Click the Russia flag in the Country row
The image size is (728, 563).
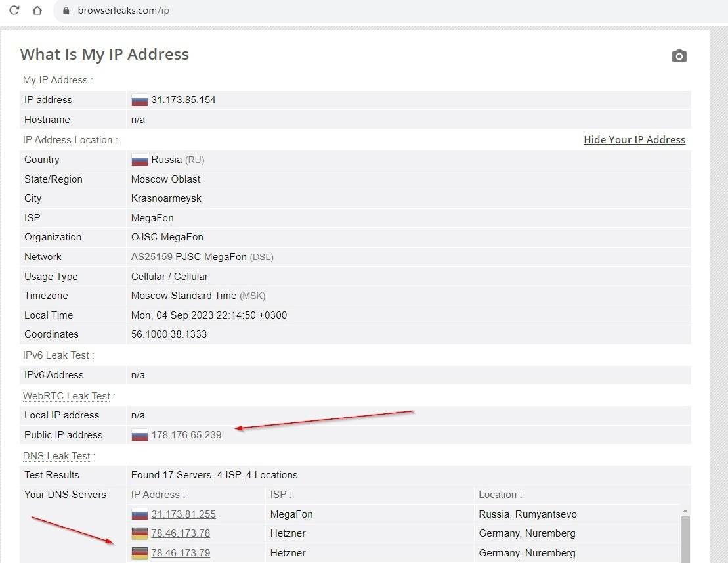140,160
